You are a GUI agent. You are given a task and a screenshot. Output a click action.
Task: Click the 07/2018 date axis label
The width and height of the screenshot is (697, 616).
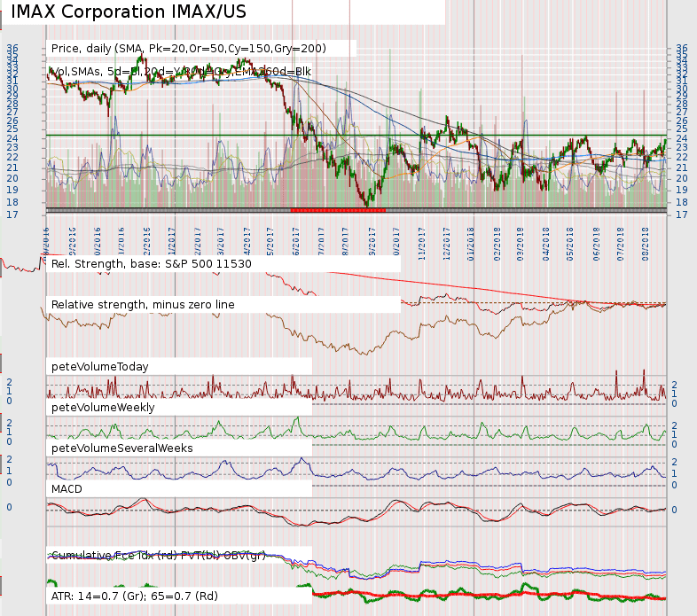[x=621, y=244]
